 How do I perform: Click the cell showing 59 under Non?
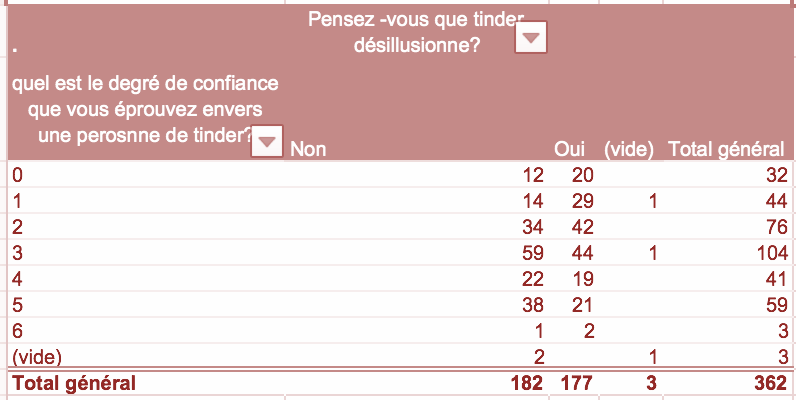533,253
